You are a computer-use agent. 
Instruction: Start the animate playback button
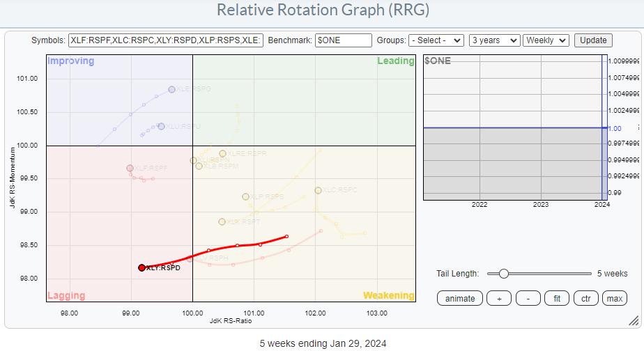[460, 298]
